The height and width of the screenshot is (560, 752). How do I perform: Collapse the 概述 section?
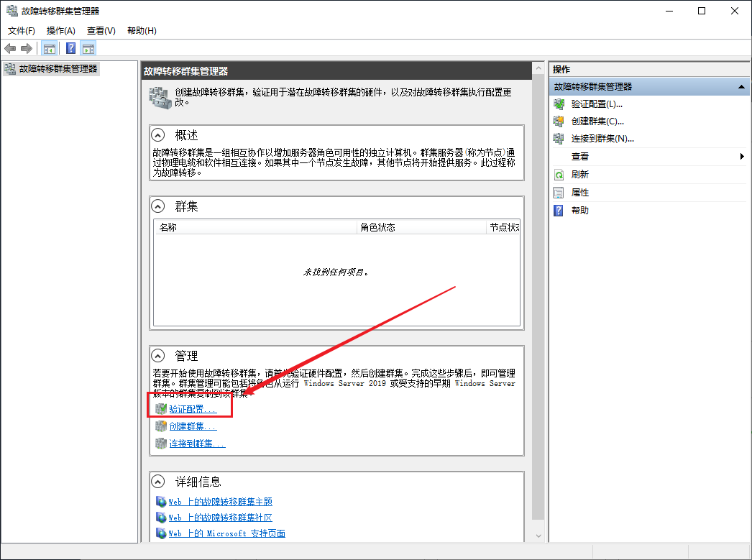157,135
